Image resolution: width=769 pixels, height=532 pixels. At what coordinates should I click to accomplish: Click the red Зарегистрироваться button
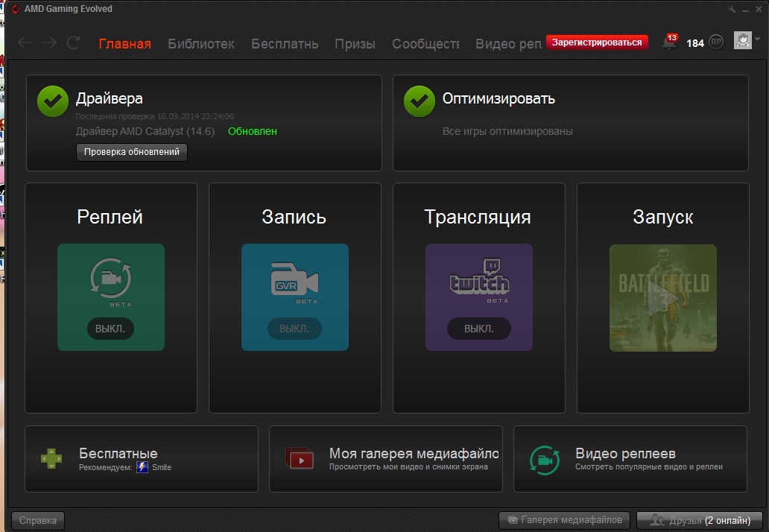coord(597,42)
